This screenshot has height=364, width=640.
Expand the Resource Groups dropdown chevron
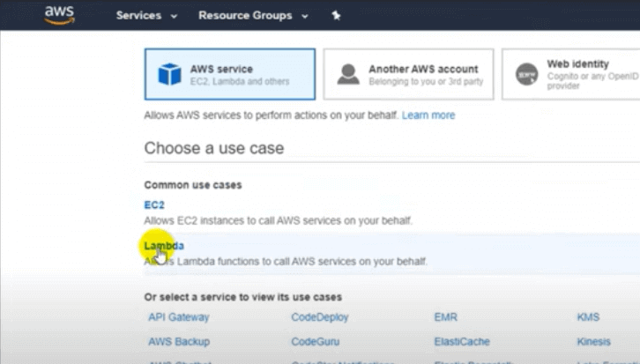click(304, 17)
